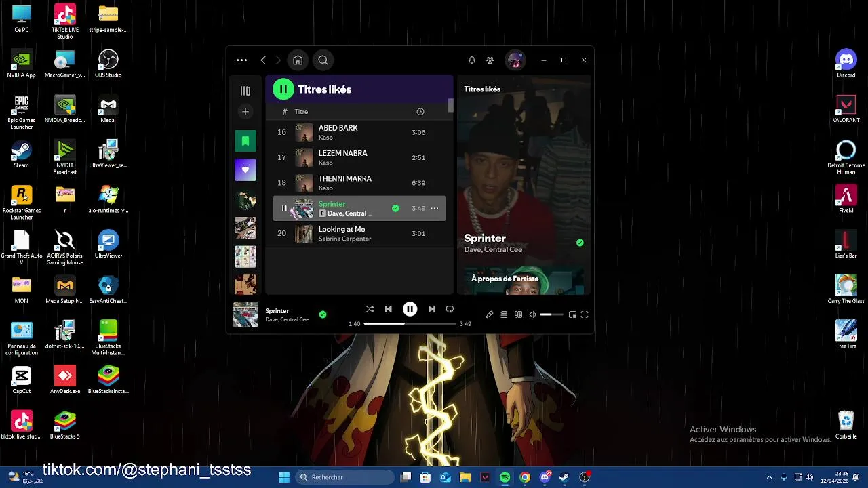Open connect to a device icon
Image resolution: width=868 pixels, height=488 pixels.
click(519, 314)
